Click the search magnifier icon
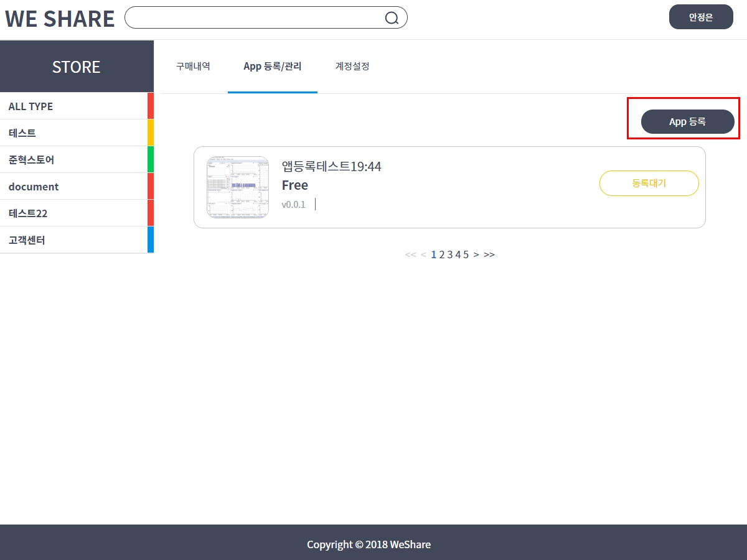The width and height of the screenshot is (747, 560). click(392, 18)
